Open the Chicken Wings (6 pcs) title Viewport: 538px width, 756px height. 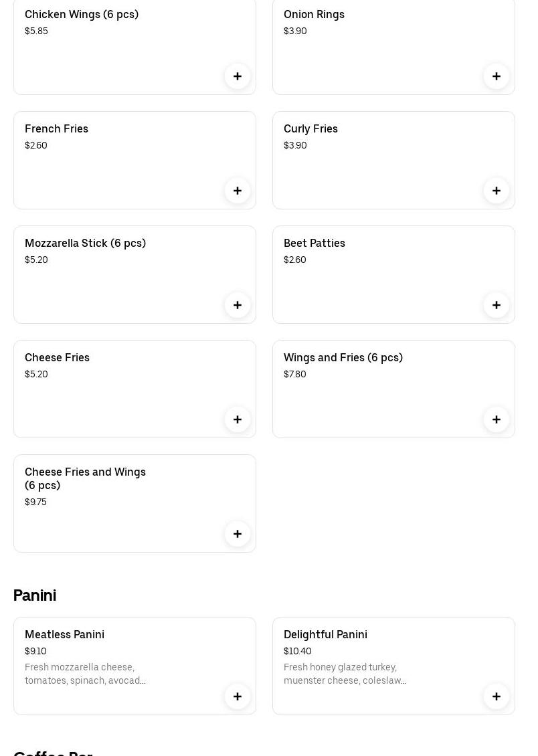coord(82,14)
